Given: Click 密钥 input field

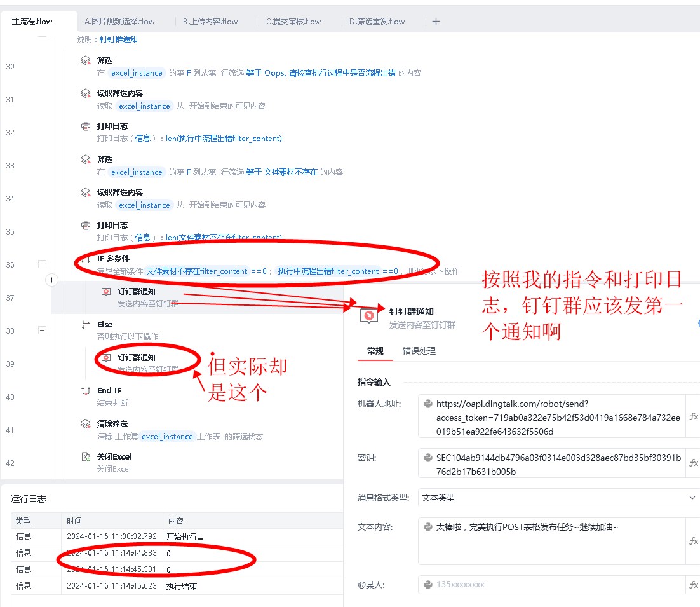Looking at the screenshot, I should tap(552, 464).
